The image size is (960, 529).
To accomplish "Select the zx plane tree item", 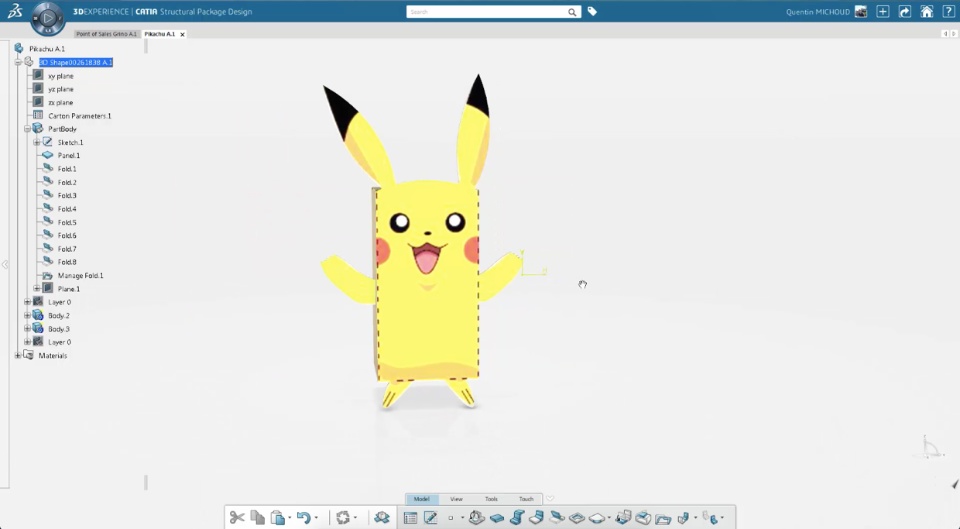I will click(61, 103).
